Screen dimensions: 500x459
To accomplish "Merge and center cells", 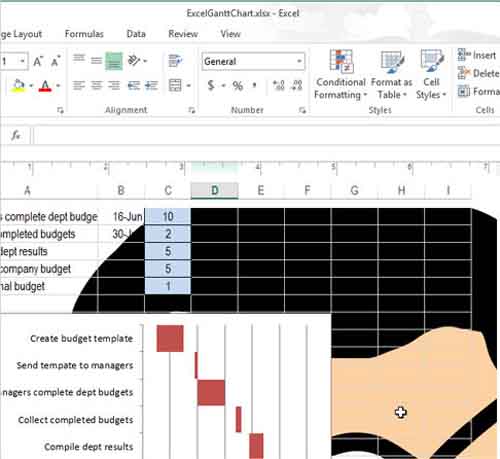I will click(175, 86).
